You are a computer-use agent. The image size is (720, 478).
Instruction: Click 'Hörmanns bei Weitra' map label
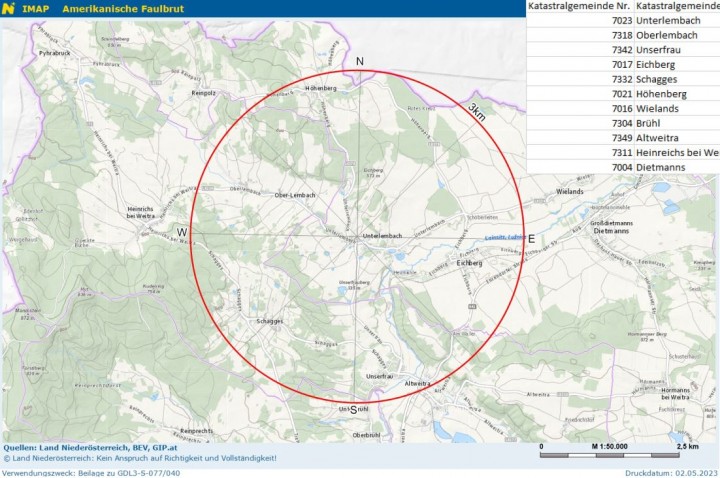pos(675,394)
